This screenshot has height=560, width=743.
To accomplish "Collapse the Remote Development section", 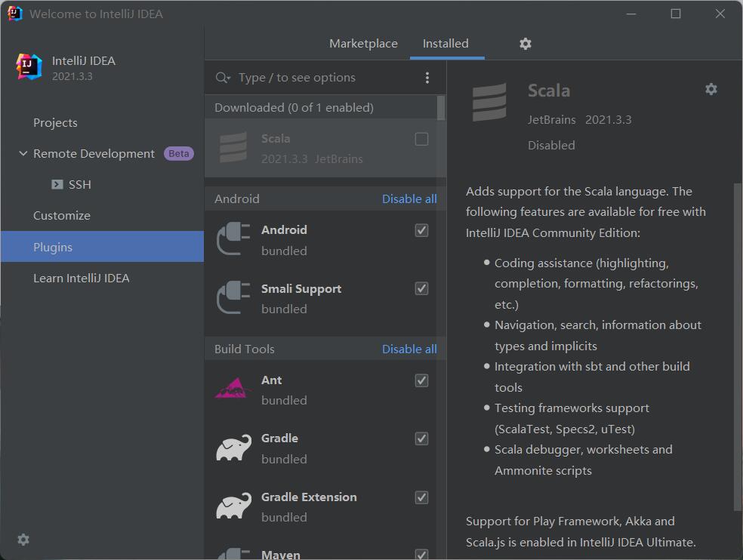I will [x=23, y=153].
